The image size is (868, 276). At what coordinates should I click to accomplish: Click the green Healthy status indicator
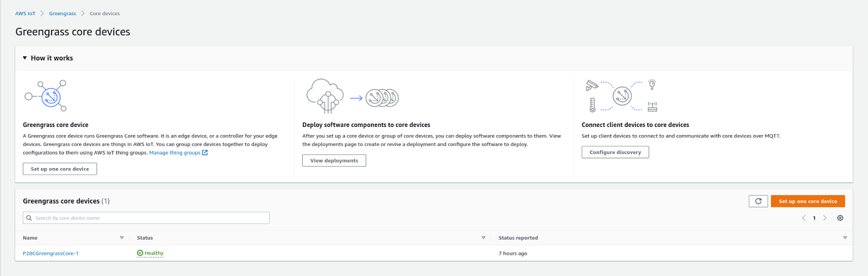(150, 253)
